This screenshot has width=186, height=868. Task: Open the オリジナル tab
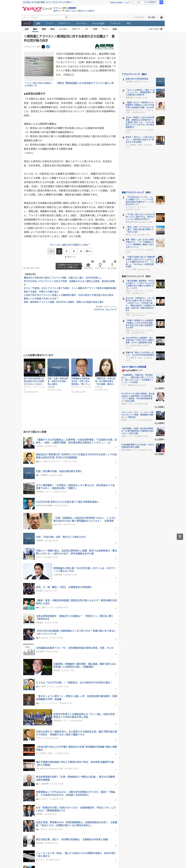[x=81, y=24]
